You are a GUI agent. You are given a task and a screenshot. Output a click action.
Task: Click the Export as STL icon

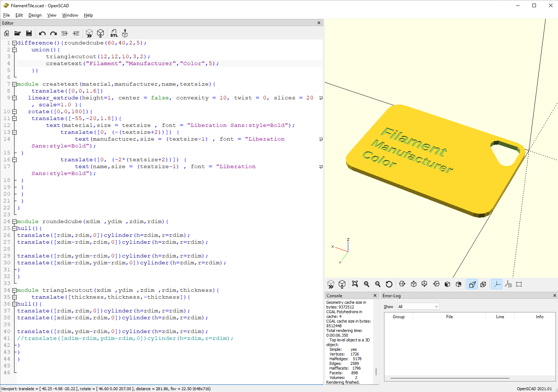(114, 33)
